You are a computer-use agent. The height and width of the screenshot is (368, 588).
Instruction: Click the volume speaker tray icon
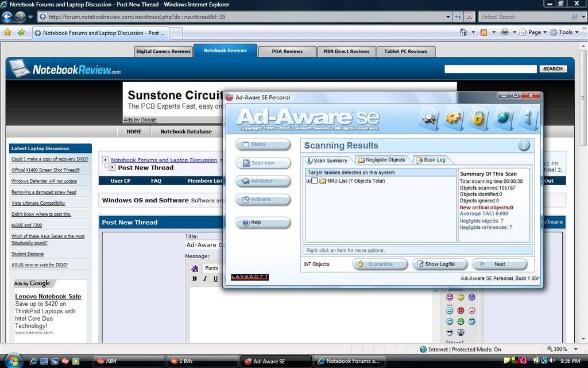(x=552, y=361)
